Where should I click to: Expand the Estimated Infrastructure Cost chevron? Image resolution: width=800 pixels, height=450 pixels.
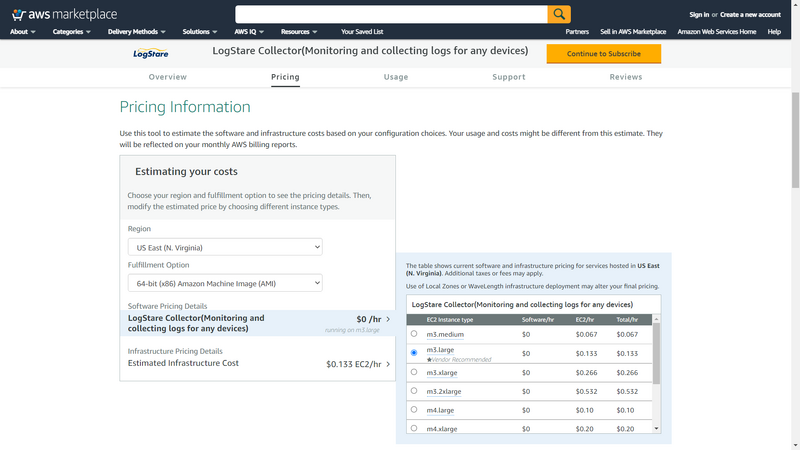(388, 364)
